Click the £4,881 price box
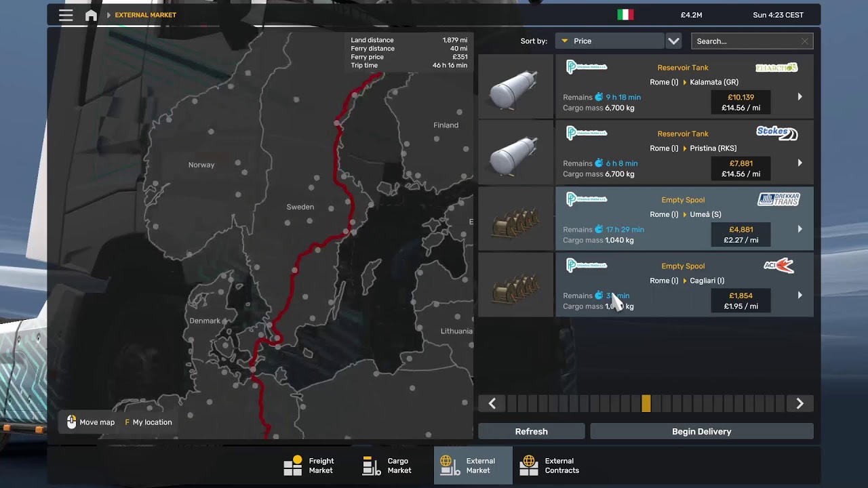The width and height of the screenshot is (868, 488). tap(741, 235)
